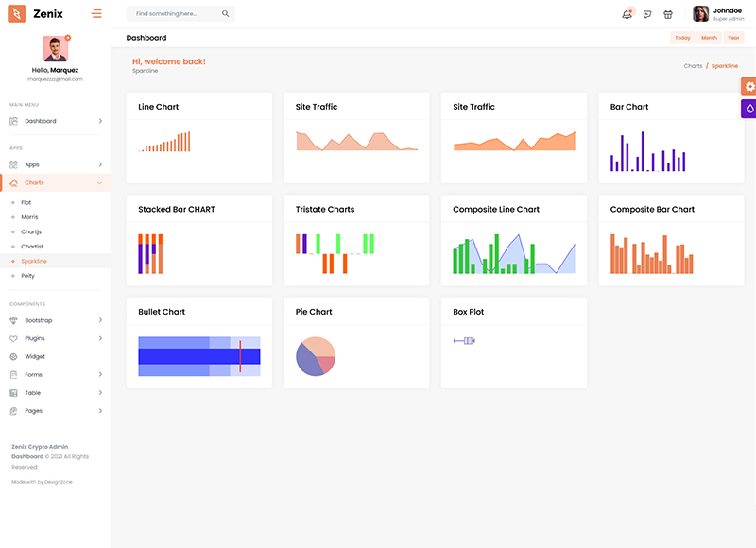Click the Today filter button
Viewport: 756px width, 548px height.
(x=682, y=38)
